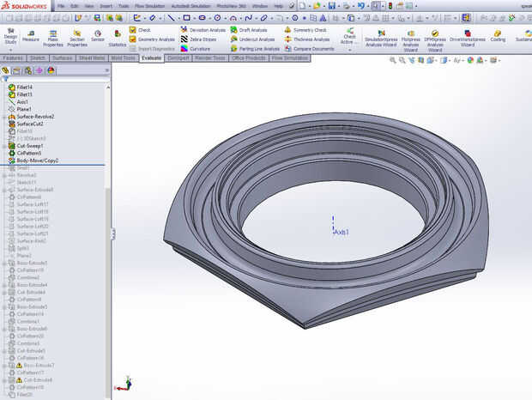
Task: Expand the suppressed Boss-Extrude7 feature
Action: [4, 366]
